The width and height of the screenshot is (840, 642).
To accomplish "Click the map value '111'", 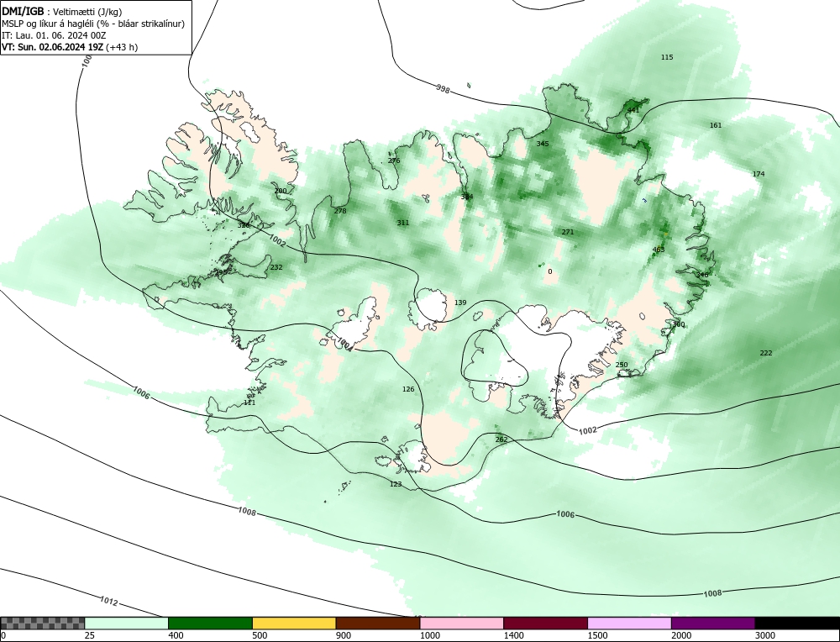I will (249, 403).
